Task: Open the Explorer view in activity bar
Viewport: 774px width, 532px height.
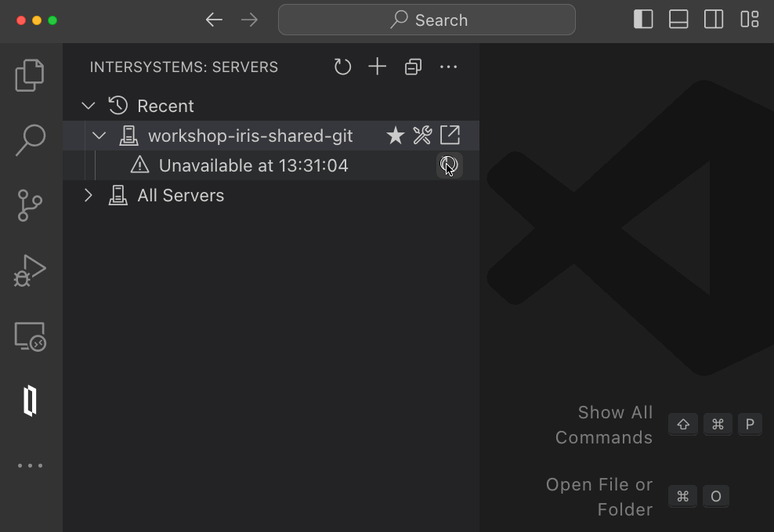Action: coord(30,75)
